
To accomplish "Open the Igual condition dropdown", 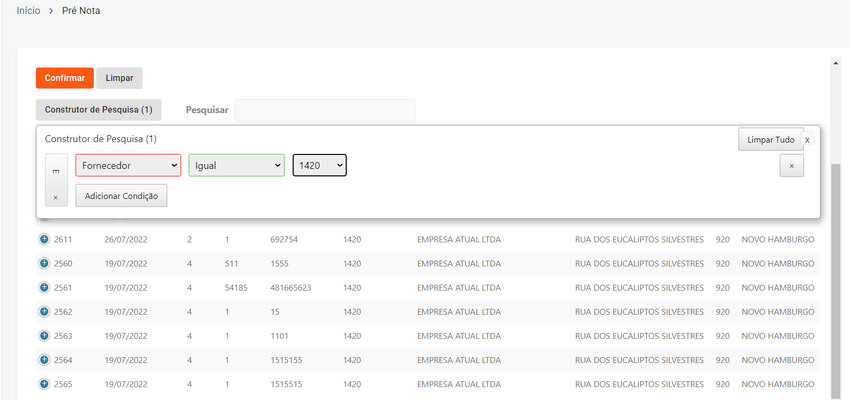I will pyautogui.click(x=236, y=166).
